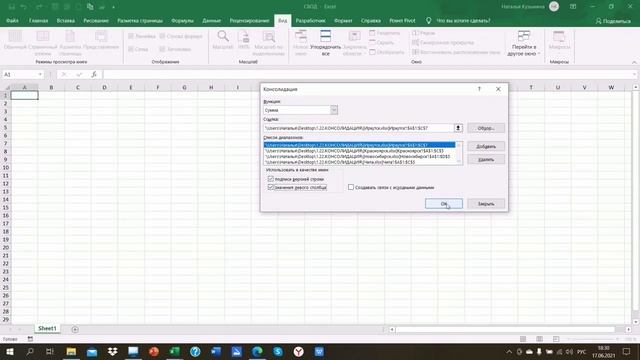Select the Чита range in list
Screen dimensions: 640x360
[359, 162]
